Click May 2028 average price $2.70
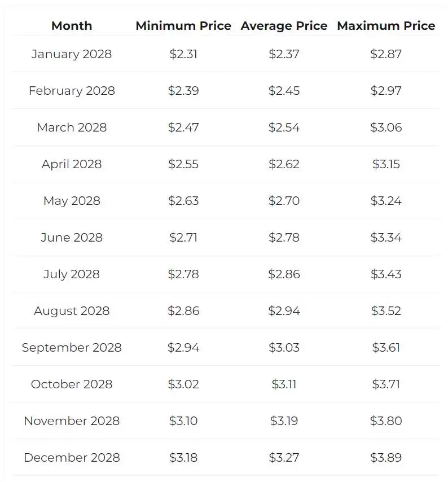 click(284, 201)
